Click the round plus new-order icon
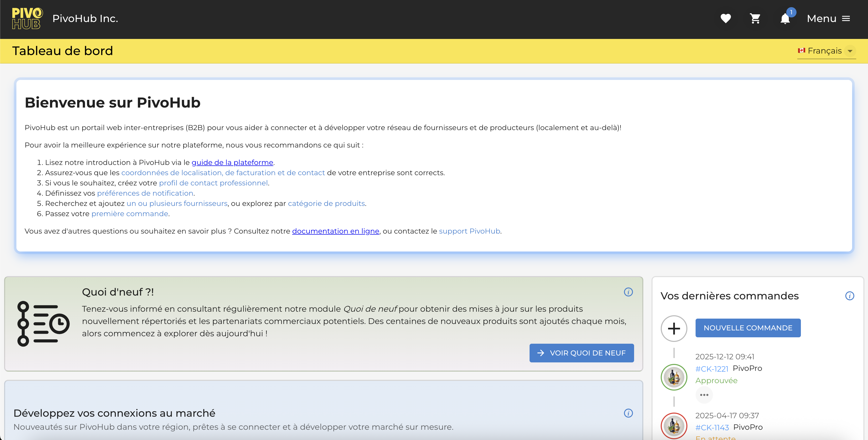This screenshot has height=440, width=868. click(674, 328)
